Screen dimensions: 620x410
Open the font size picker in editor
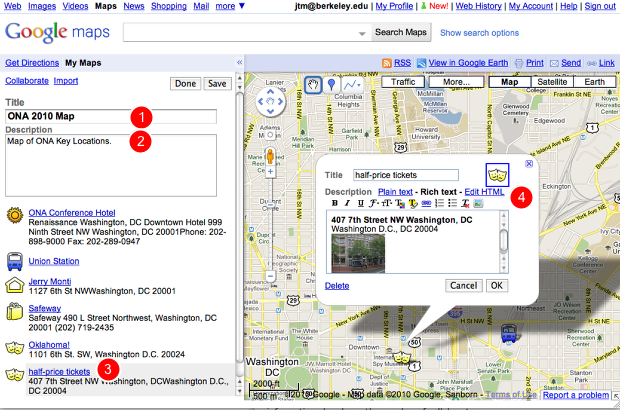387,203
